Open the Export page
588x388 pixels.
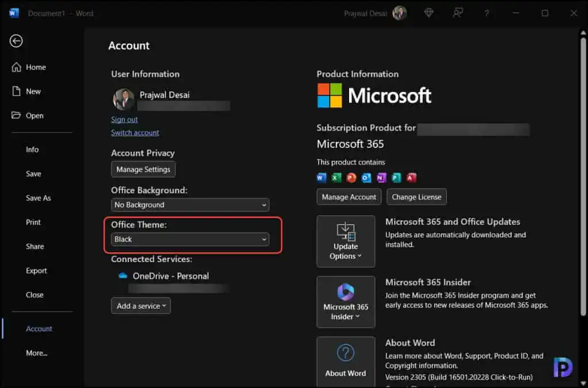click(x=36, y=271)
